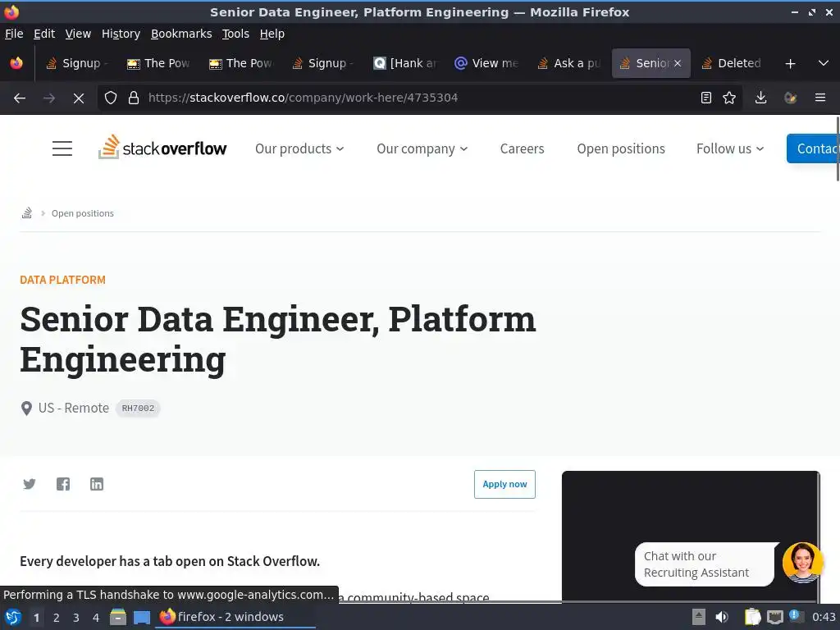Open a new browser tab

click(790, 64)
